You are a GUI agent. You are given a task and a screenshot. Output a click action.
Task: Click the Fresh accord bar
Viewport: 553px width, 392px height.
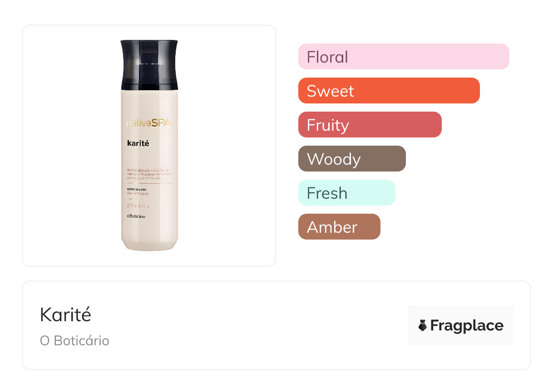347,193
